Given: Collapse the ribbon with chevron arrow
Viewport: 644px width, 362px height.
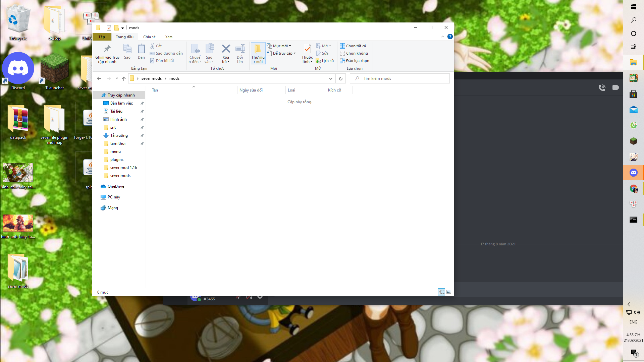Looking at the screenshot, I should pos(442,37).
